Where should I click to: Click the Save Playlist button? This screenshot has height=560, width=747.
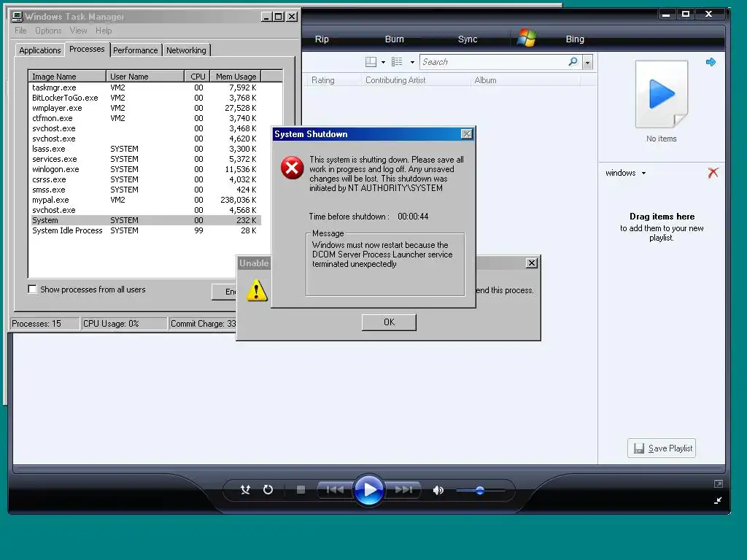pos(662,448)
